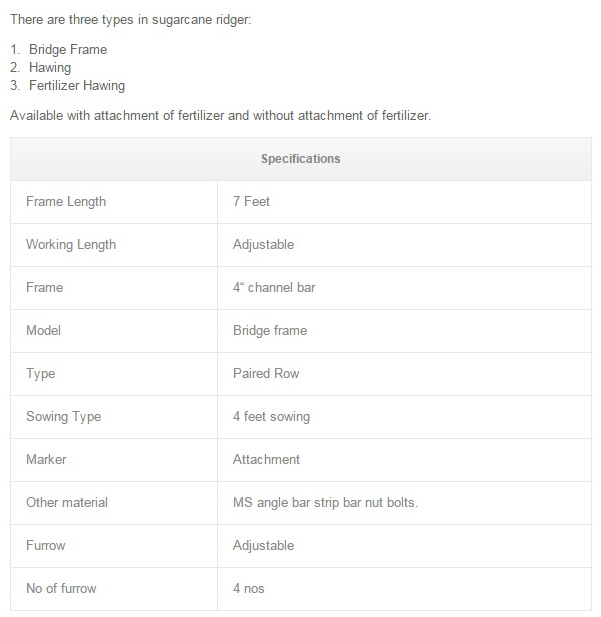601x617 pixels.
Task: Select the 'Fertilizer Hawing' list entry
Action: pos(77,86)
